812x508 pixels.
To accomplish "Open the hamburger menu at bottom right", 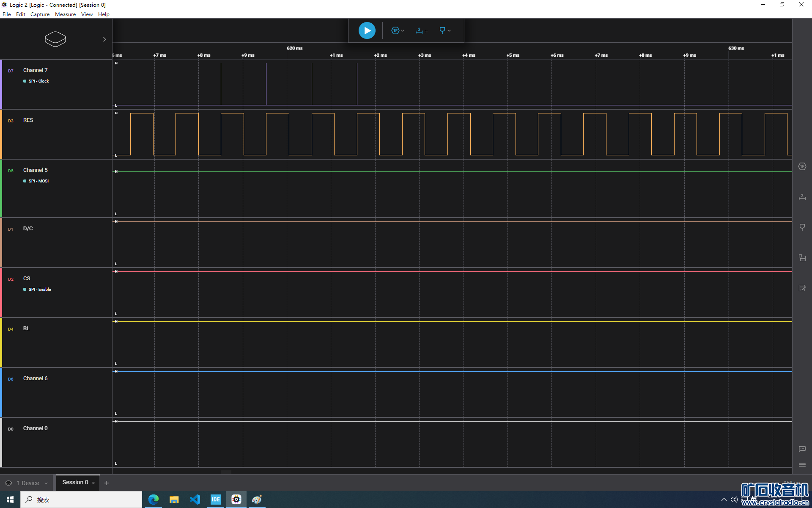I will click(802, 465).
